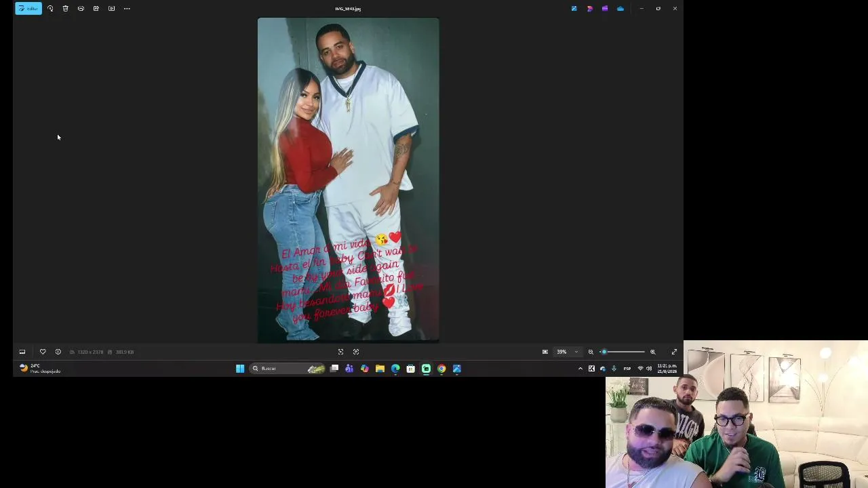Open the purple app icon next to OneDrive
The image size is (868, 488).
(x=605, y=9)
